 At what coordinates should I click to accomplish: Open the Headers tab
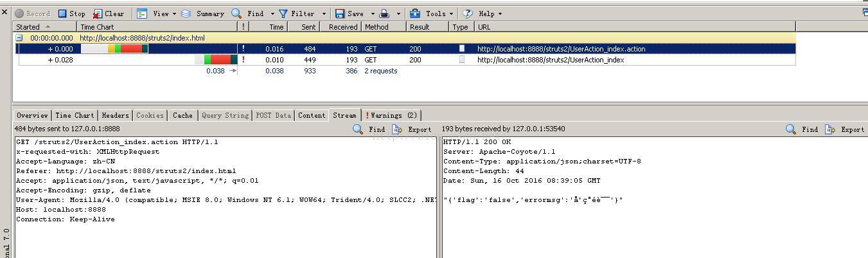tap(115, 115)
